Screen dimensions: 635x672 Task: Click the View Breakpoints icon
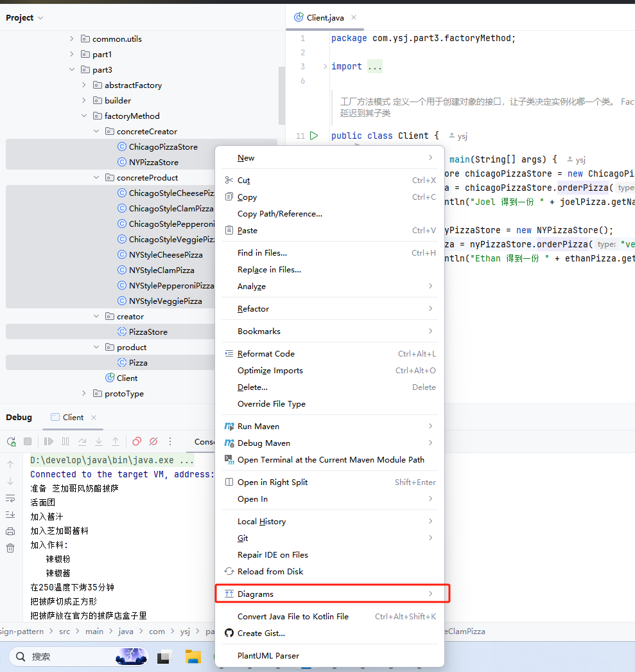coord(137,441)
